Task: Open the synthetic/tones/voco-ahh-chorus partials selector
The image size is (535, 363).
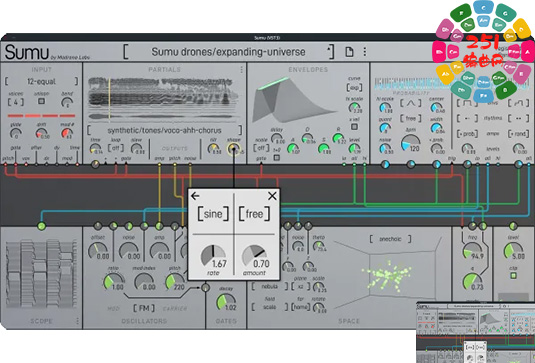Action: click(x=164, y=130)
